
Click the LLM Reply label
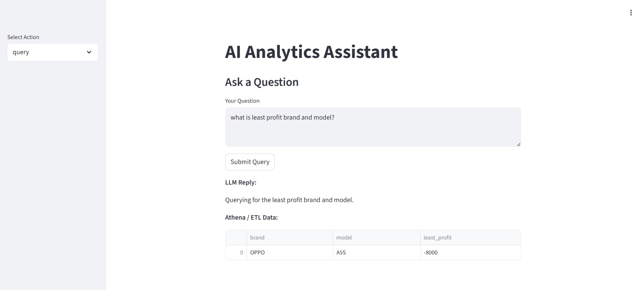click(x=240, y=183)
